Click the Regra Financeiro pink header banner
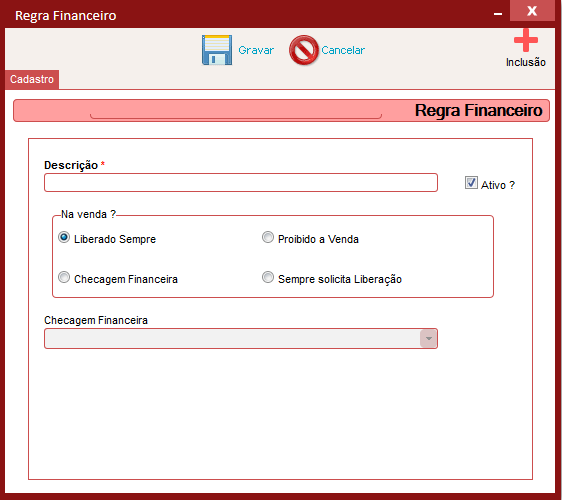This screenshot has height=500, width=562. 281,111
